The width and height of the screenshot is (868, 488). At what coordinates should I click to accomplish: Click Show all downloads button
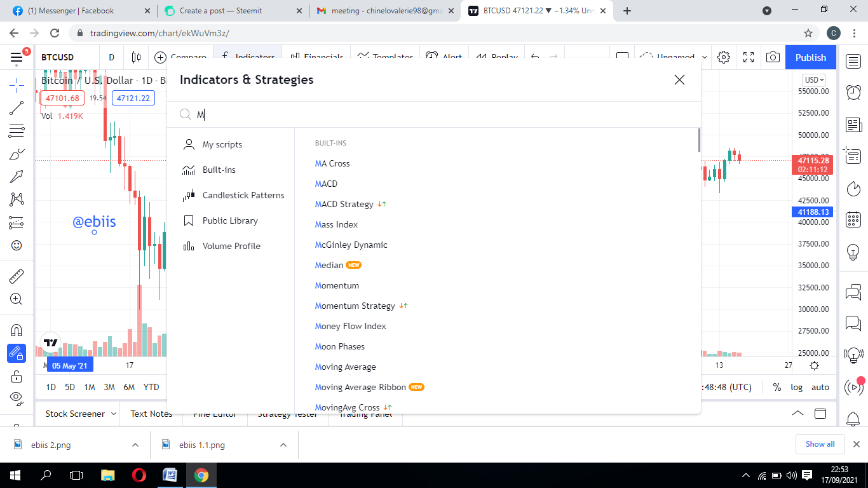tap(820, 444)
